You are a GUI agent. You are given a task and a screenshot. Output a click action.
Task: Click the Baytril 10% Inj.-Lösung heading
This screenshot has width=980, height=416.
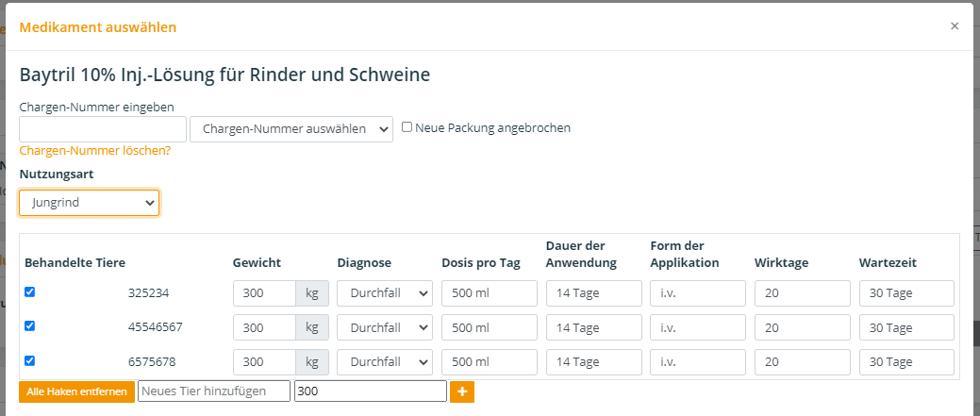pyautogui.click(x=225, y=75)
